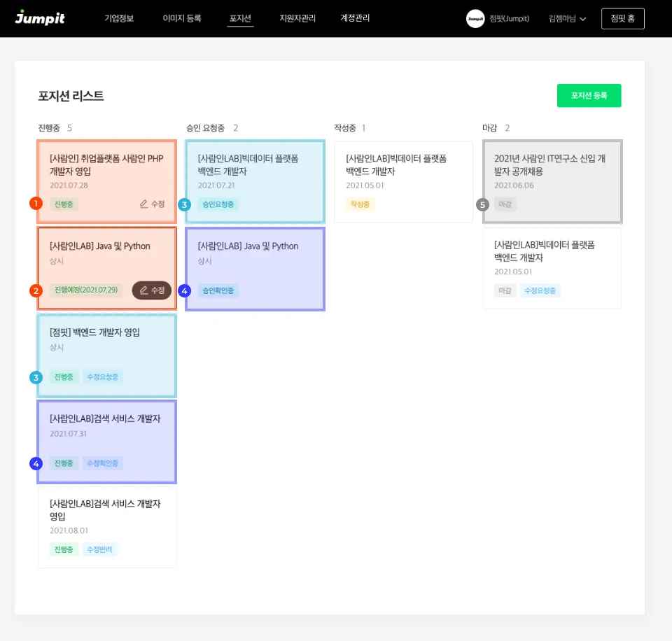Click the 승인 요청중 column header

click(x=205, y=127)
